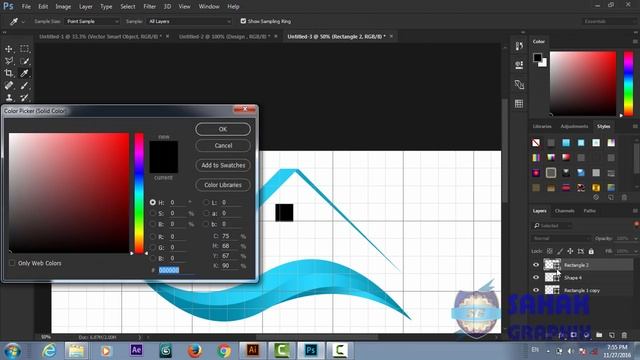
Task: Confirm color with the OK button
Action: pyautogui.click(x=223, y=129)
